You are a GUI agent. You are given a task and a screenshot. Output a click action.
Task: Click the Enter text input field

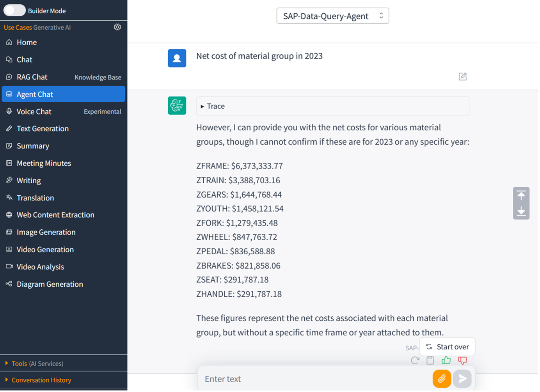312,379
